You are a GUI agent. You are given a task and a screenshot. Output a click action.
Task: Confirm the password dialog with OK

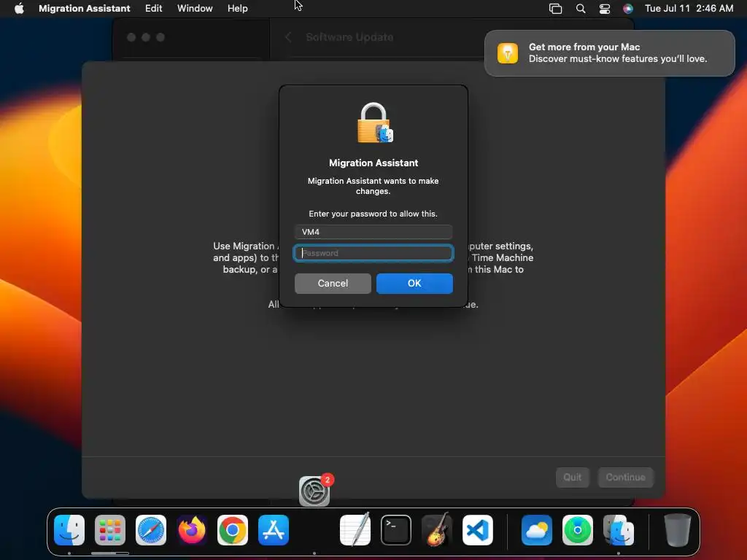414,284
